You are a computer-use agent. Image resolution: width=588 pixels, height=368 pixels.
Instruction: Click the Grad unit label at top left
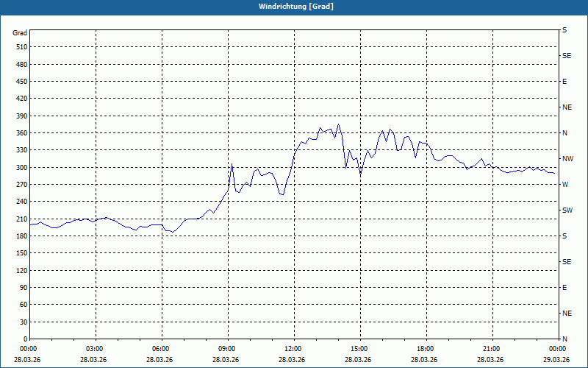pyautogui.click(x=20, y=33)
